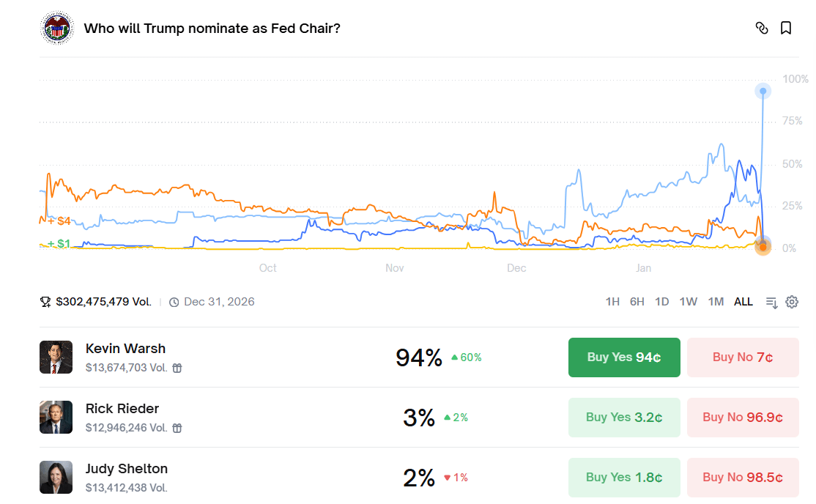Copy the market link icon
Image resolution: width=816 pixels, height=504 pixels.
762,29
